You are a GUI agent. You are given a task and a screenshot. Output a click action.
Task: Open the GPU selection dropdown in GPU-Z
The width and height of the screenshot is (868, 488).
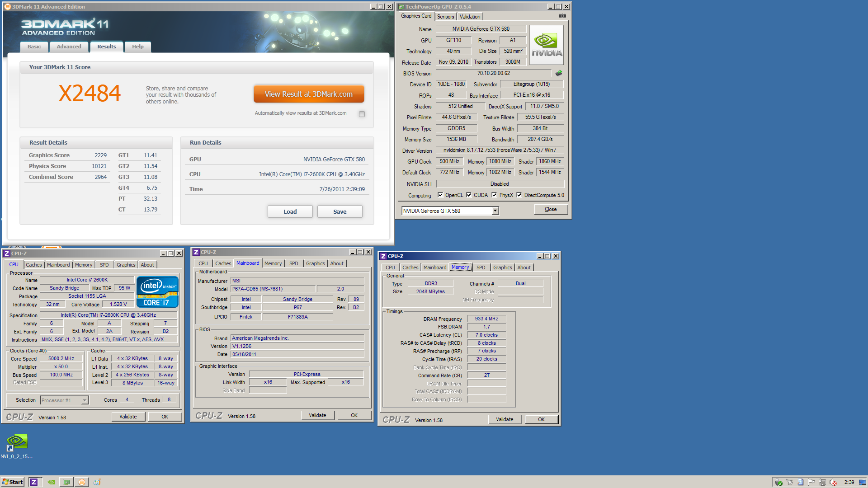click(x=495, y=211)
